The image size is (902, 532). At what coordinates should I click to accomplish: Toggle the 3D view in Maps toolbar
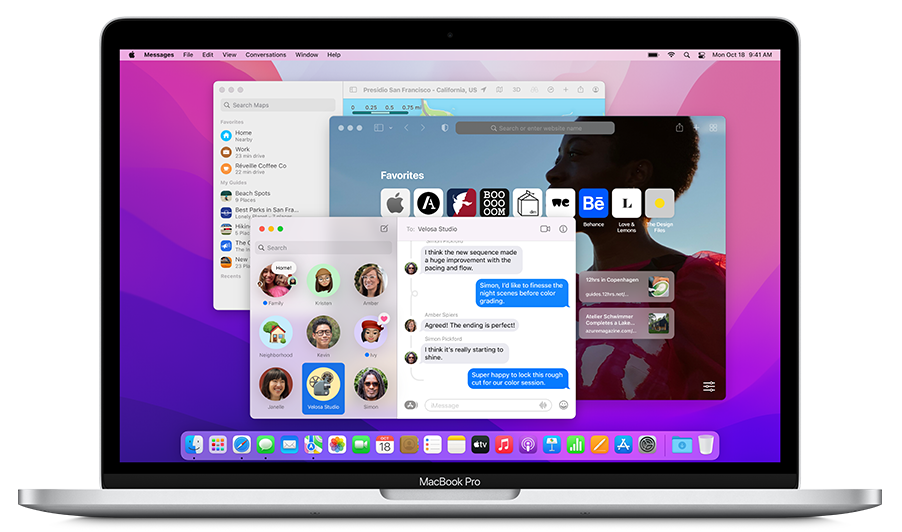pos(517,90)
